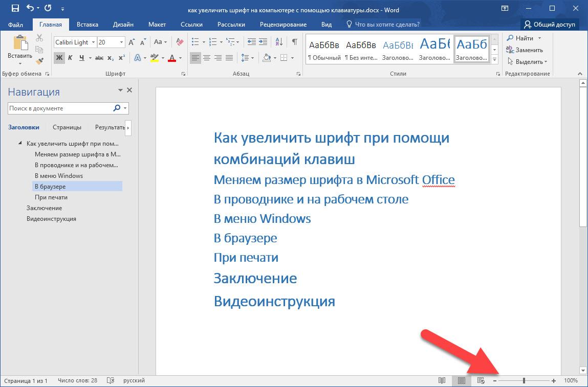Show paragraph marks with the pilcrow icon
The height and width of the screenshot is (387, 588).
tap(294, 42)
